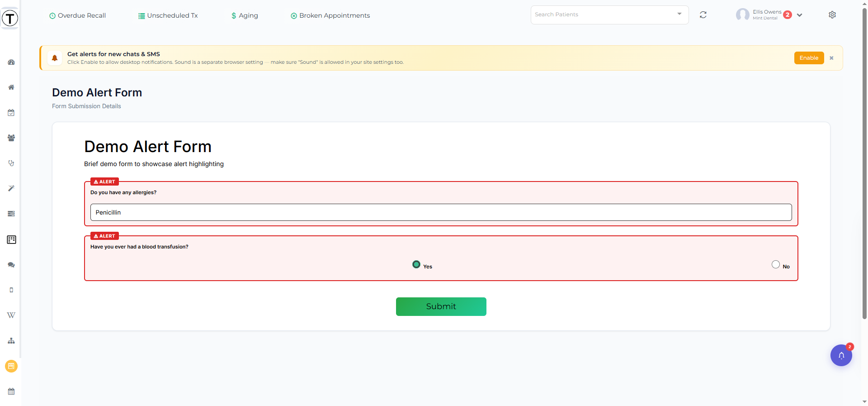Select Yes for blood transfusion
This screenshot has width=868, height=406.
416,264
